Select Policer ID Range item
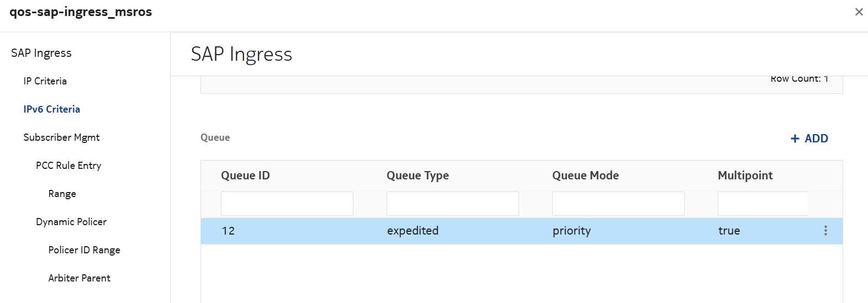868x303 pixels. (84, 250)
